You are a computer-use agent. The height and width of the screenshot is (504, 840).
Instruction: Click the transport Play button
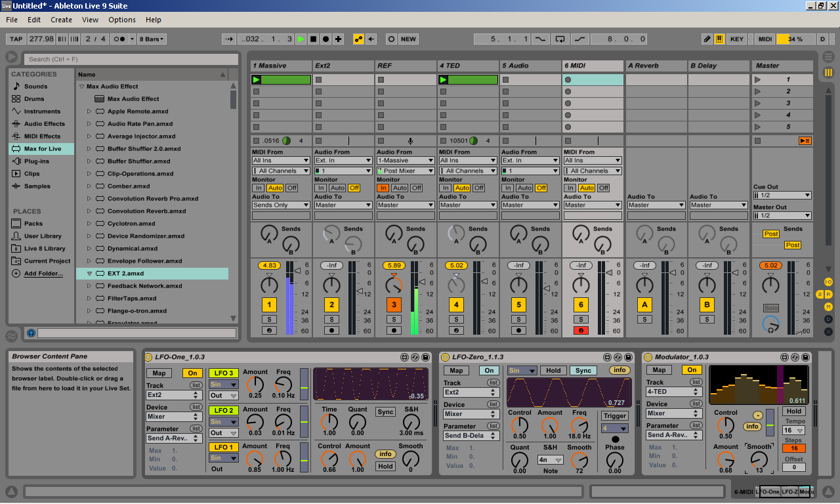coord(301,39)
